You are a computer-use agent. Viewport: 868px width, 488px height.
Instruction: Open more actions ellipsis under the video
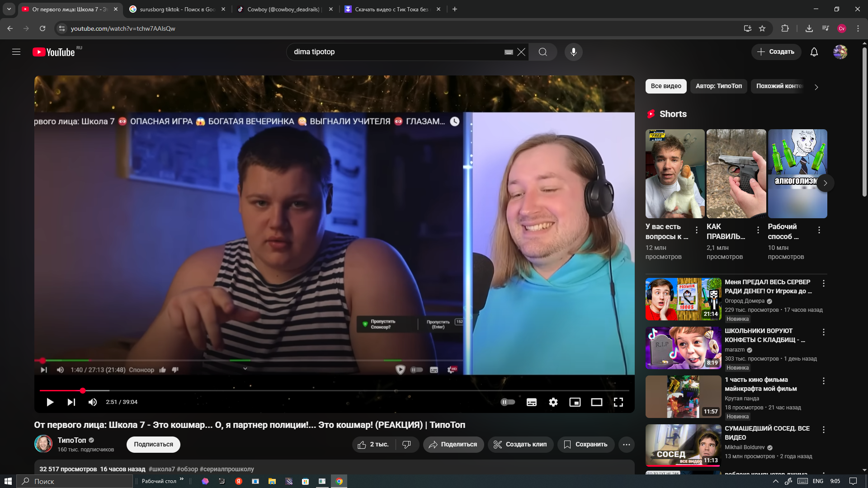627,445
